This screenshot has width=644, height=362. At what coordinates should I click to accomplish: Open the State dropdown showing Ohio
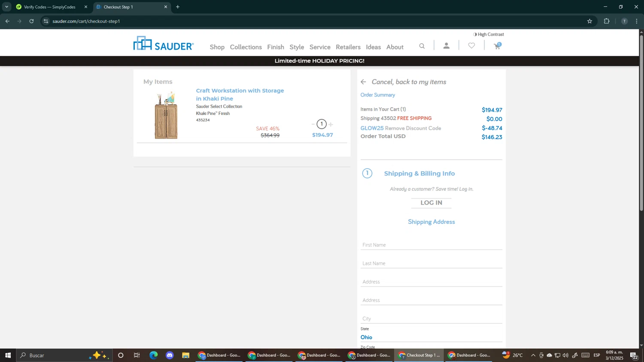[x=431, y=337]
